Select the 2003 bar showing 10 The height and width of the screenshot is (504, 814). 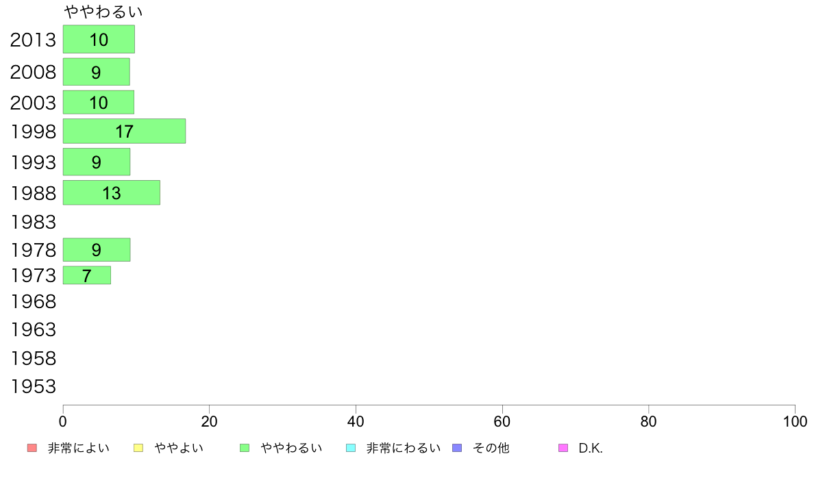[99, 102]
